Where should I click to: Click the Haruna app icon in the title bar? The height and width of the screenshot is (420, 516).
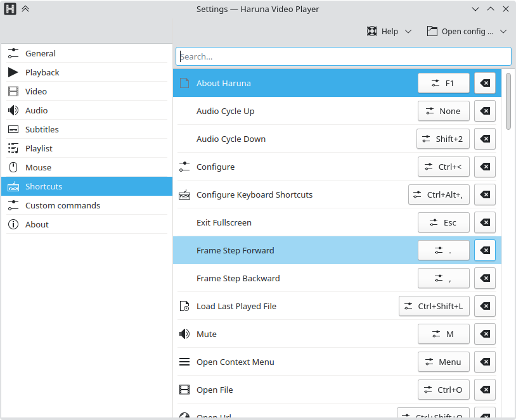click(x=10, y=9)
